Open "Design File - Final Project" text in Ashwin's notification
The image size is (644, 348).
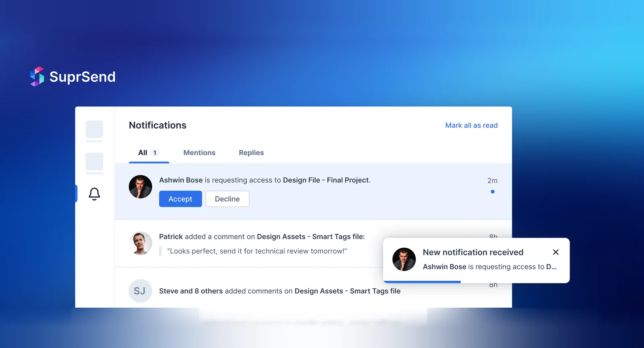point(326,180)
